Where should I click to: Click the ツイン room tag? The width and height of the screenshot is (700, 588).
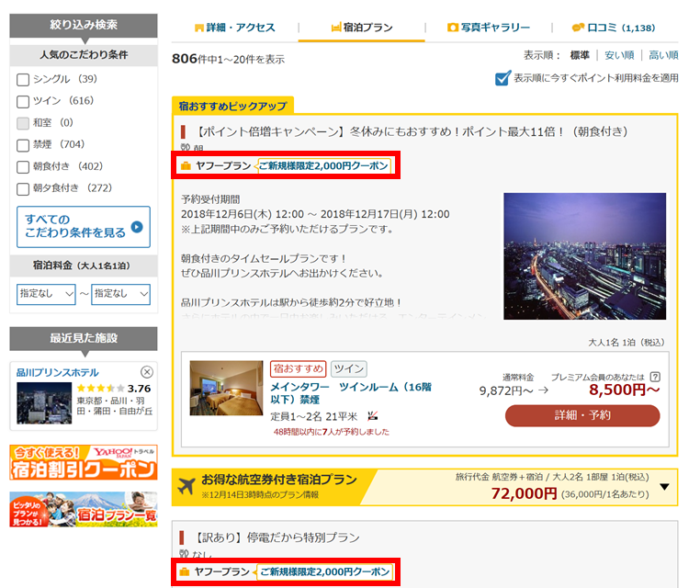coord(349,368)
